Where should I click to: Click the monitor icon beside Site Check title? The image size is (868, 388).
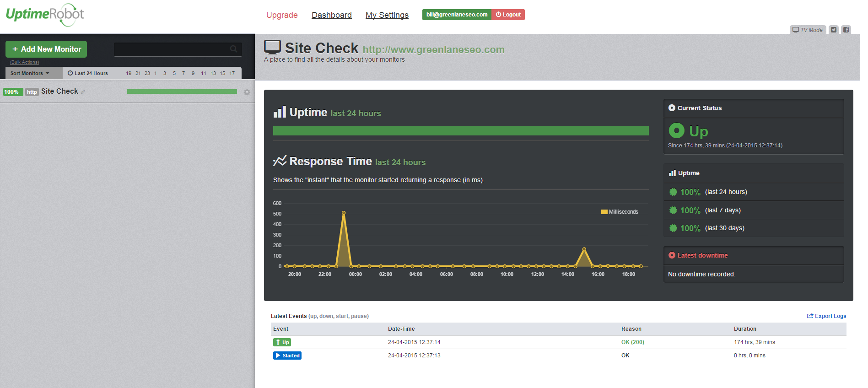click(272, 47)
